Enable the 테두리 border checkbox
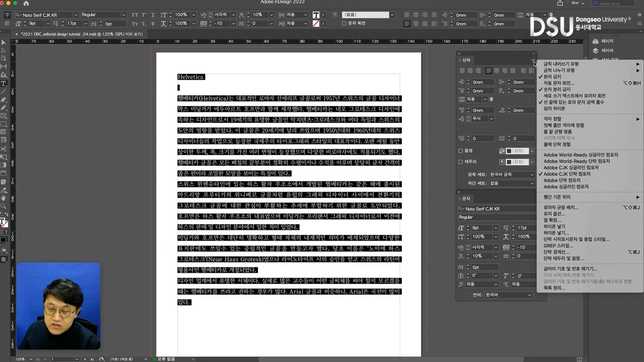 [460, 162]
